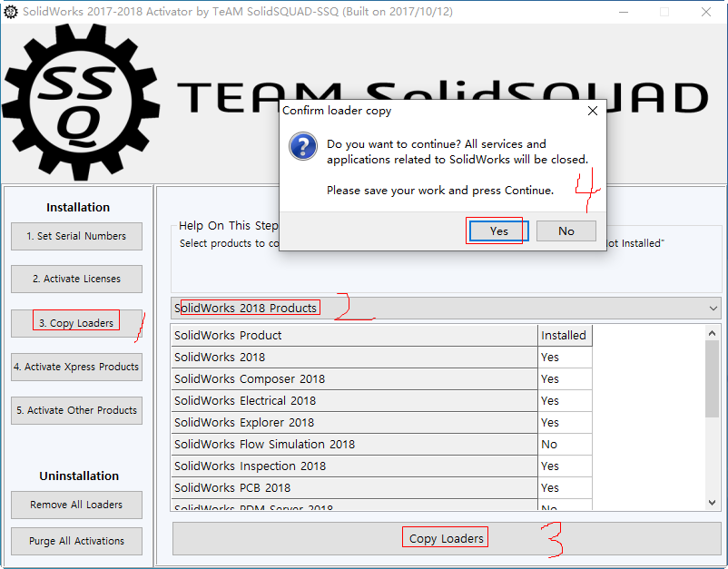
Task: Select the SolidWorks Composer 2018 row
Action: pyautogui.click(x=381, y=379)
